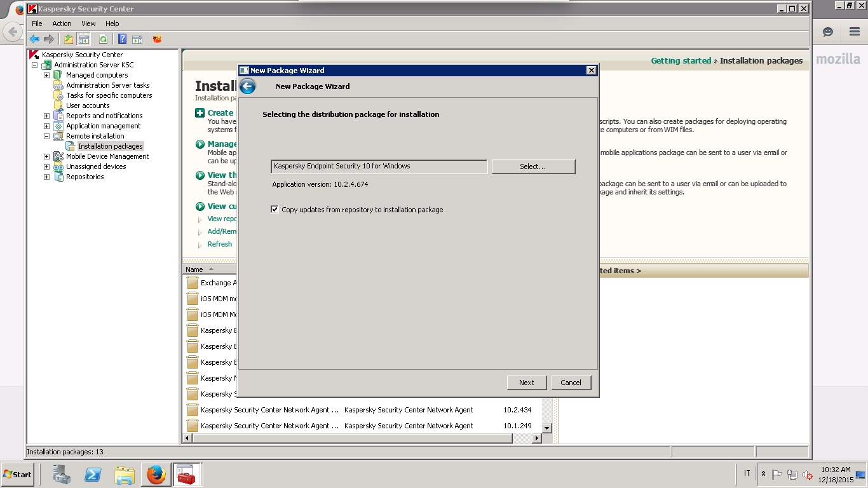The image size is (868, 488).
Task: Expand the Application management node
Action: click(46, 126)
